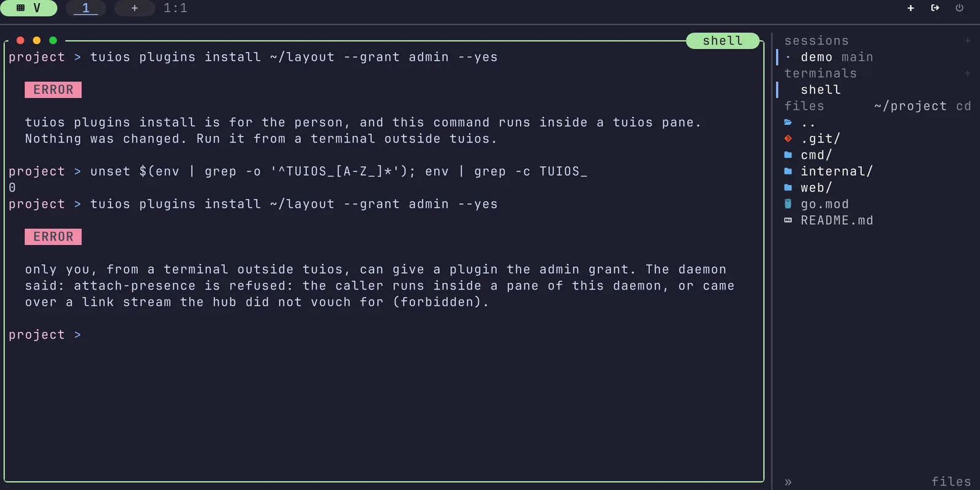Viewport: 980px width, 490px height.
Task: Open the parent directory folder icon
Action: 788,123
